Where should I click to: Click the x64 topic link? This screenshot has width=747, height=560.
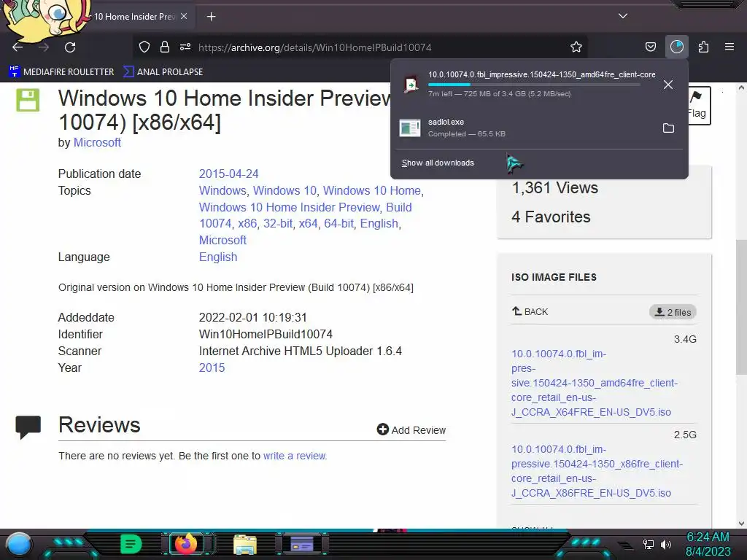pyautogui.click(x=309, y=223)
